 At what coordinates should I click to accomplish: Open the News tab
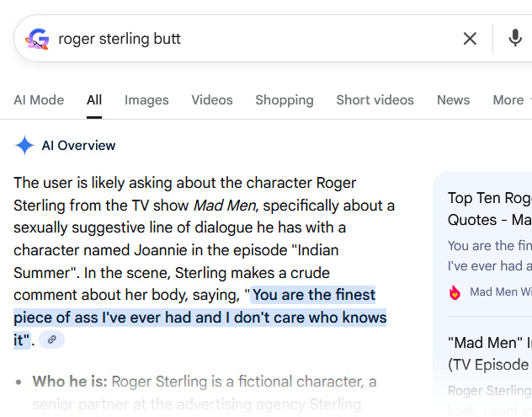453,99
